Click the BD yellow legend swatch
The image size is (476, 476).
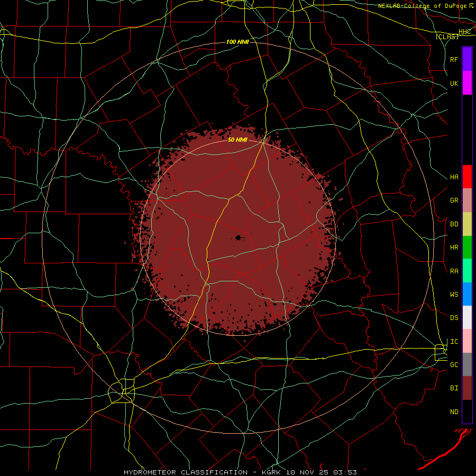click(467, 224)
